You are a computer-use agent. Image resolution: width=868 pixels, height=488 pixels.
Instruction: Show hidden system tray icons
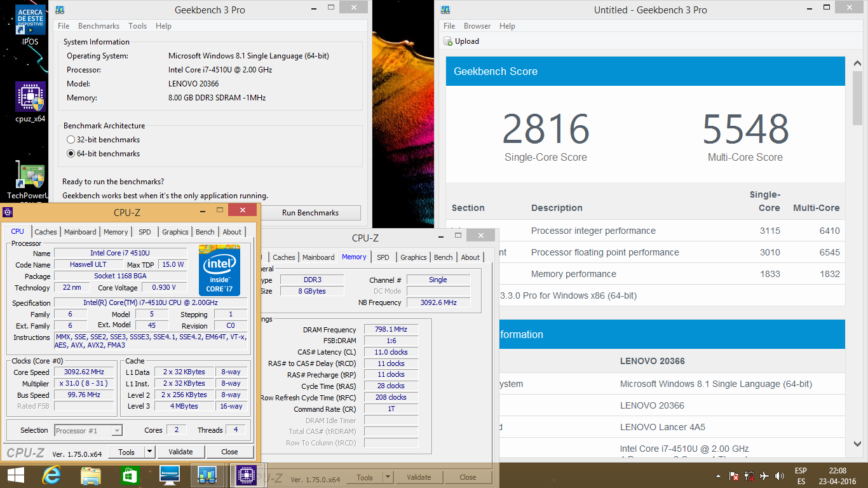click(x=719, y=476)
